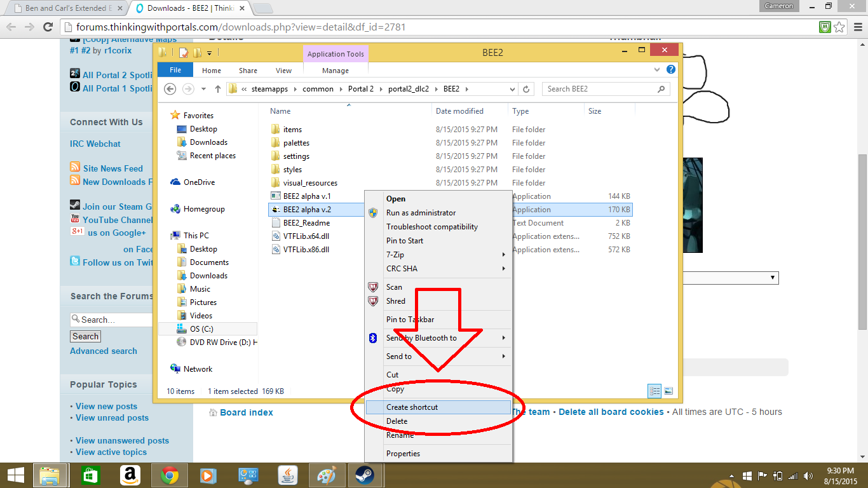The width and height of the screenshot is (868, 488).
Task: Click Delete all board cookies link
Action: tap(611, 412)
